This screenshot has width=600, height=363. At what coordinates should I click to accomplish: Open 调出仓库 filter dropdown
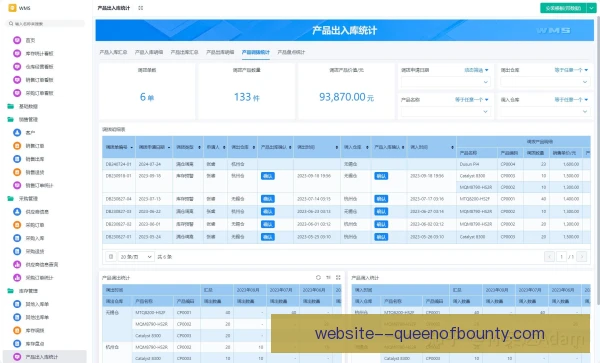point(545,82)
